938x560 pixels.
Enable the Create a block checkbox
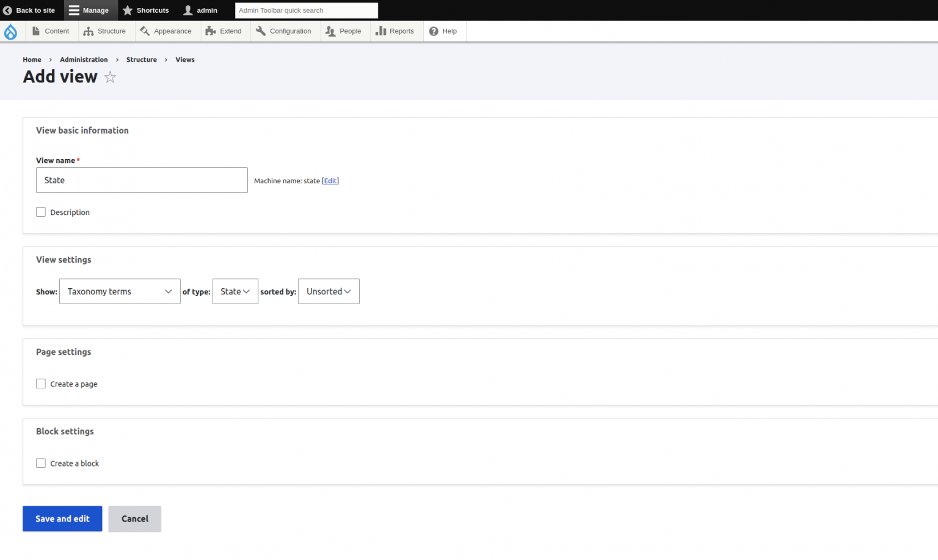click(x=41, y=463)
